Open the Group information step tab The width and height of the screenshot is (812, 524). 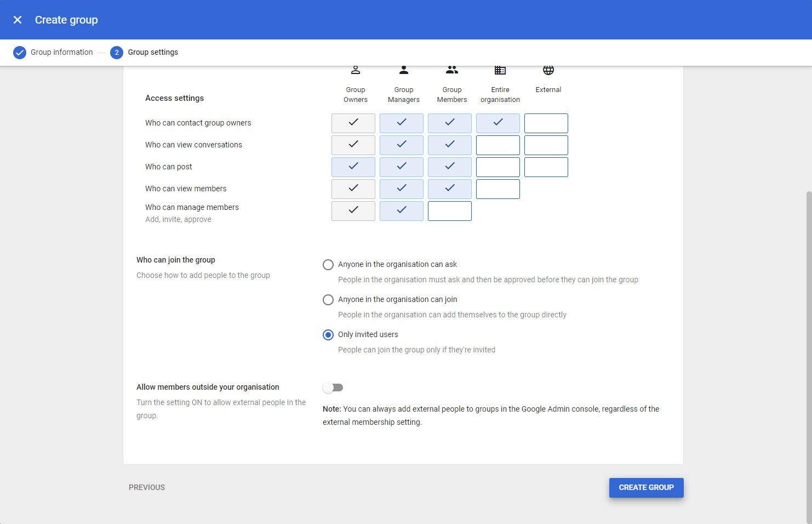point(61,53)
